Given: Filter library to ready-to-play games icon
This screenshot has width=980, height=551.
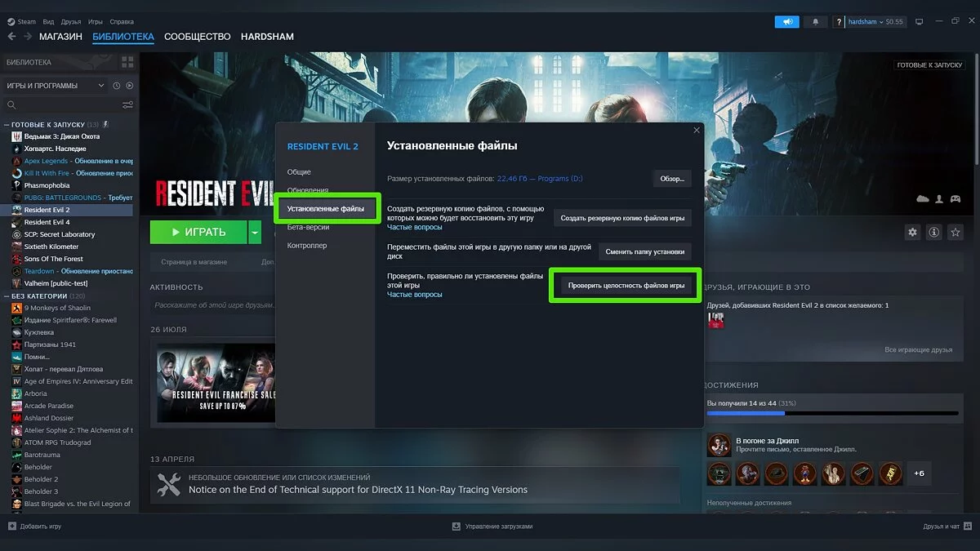Looking at the screenshot, I should coord(129,86).
